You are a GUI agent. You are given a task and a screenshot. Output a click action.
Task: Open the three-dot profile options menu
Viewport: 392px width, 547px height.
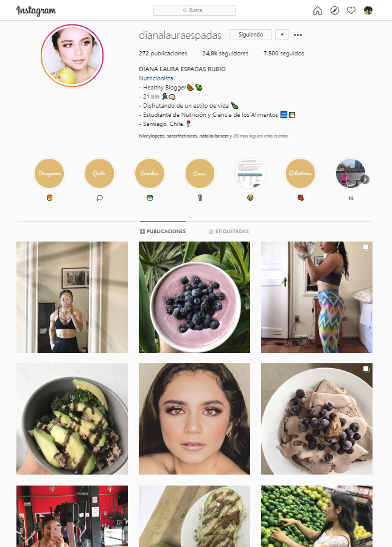298,35
